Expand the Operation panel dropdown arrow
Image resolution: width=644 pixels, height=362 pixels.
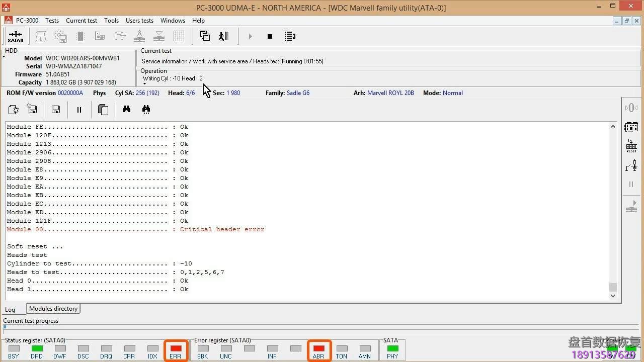tap(145, 83)
